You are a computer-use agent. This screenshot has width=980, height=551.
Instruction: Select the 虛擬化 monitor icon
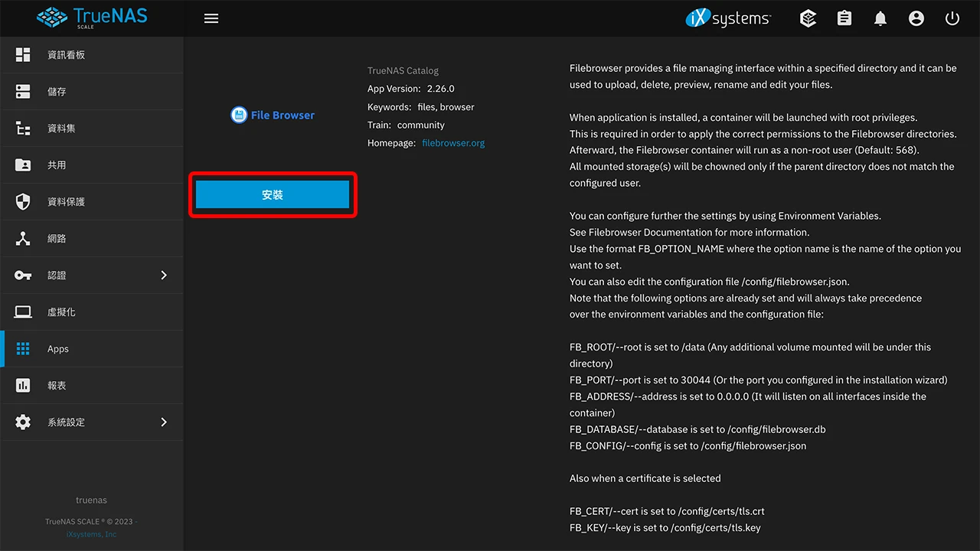(23, 311)
